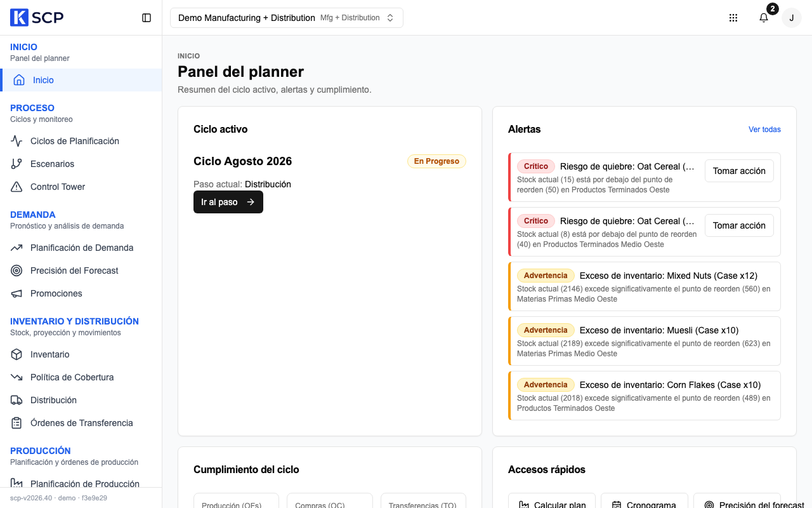Click the Control Tower warning triangle icon

coord(16,187)
